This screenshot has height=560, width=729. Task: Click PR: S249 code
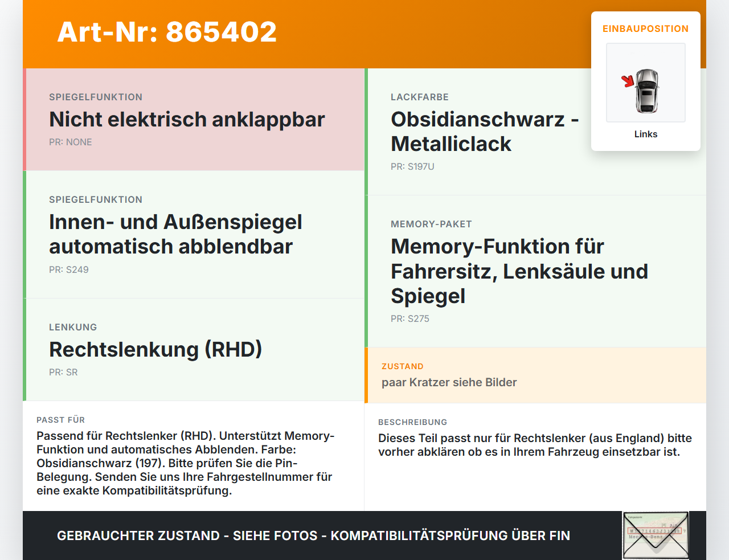tap(69, 269)
